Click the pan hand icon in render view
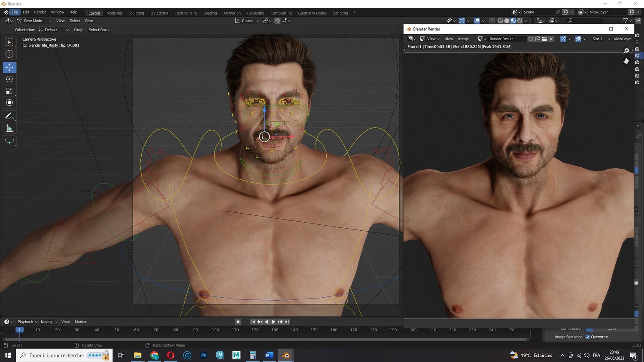 coord(626,61)
